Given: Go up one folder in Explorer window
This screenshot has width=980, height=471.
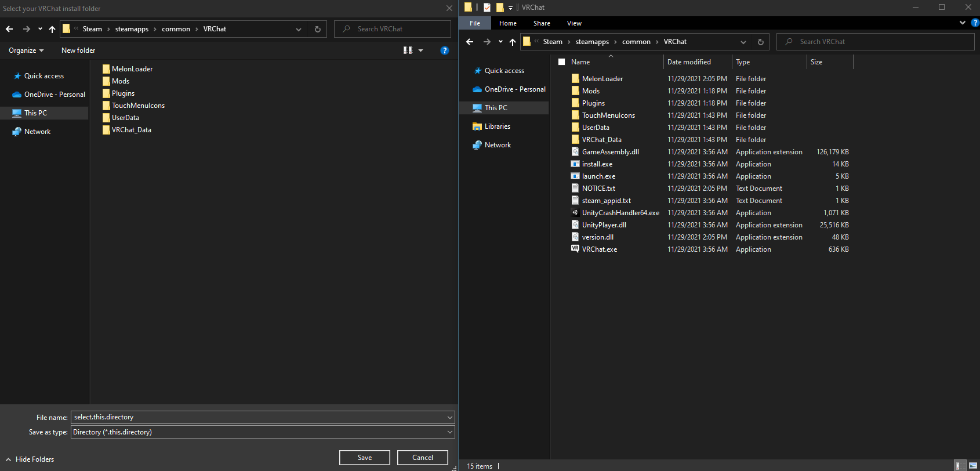Looking at the screenshot, I should [x=513, y=42].
